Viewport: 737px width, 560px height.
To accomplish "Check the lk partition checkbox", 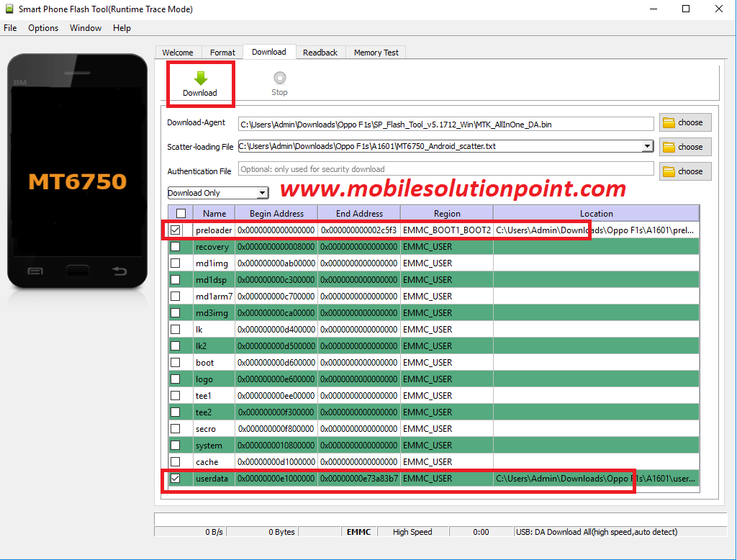I will 176,329.
